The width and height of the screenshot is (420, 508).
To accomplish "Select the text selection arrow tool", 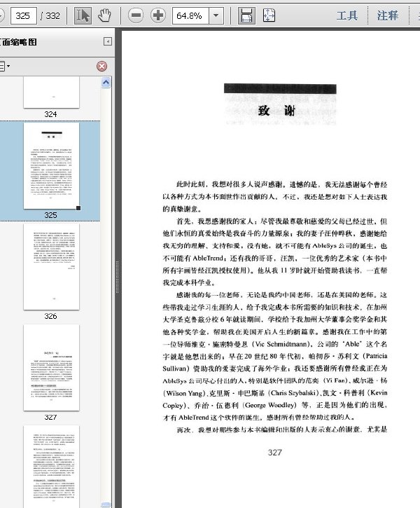I will point(83,15).
